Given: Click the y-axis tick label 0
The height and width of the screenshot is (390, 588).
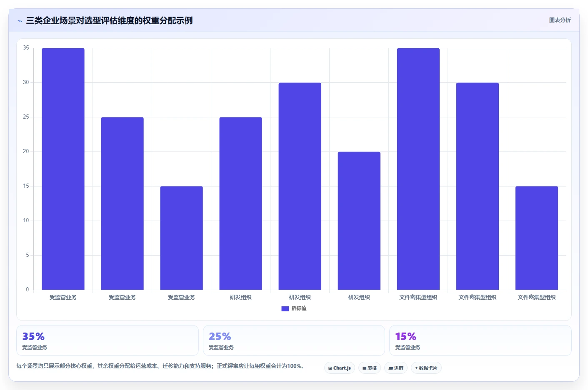Looking at the screenshot, I should point(28,290).
